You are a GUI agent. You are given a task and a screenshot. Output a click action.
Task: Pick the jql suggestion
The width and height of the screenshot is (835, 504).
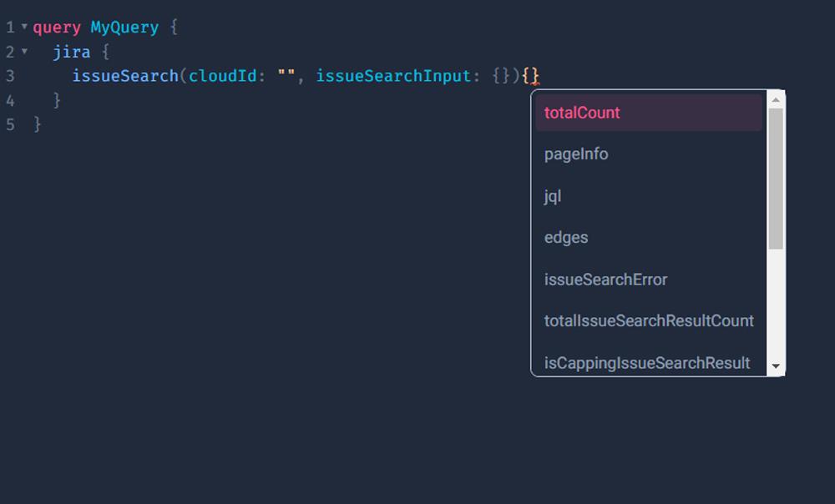pyautogui.click(x=649, y=196)
